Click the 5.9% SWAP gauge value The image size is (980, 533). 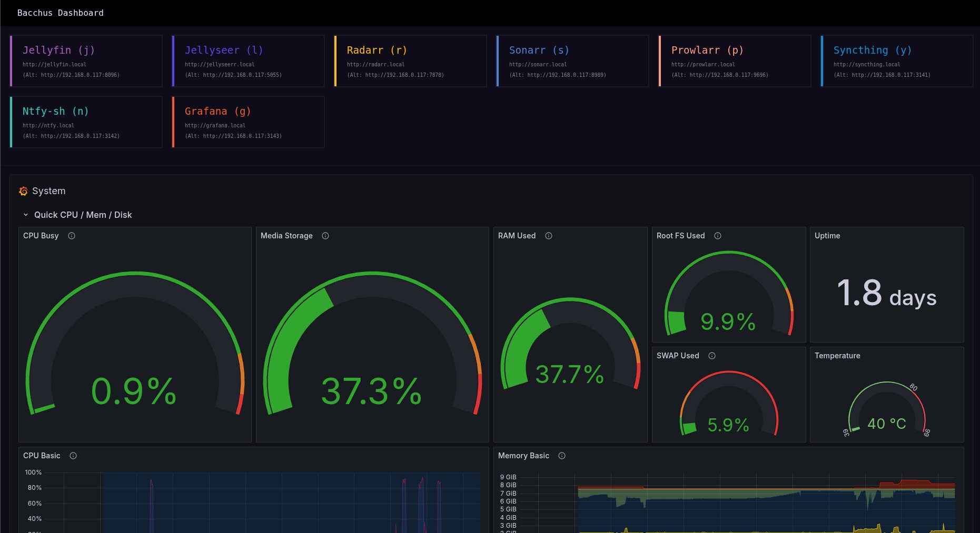(728, 425)
